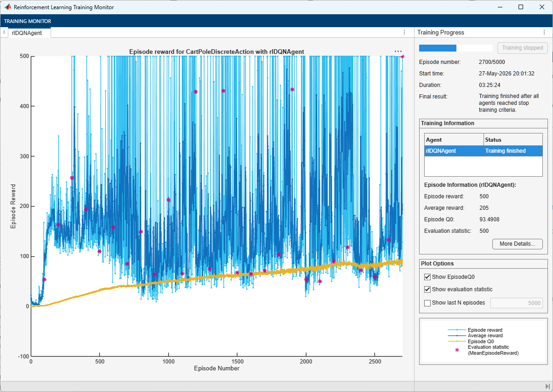The height and width of the screenshot is (392, 553).
Task: Open the document list handle left of rlDQNAgent tab
Action: (4, 32)
